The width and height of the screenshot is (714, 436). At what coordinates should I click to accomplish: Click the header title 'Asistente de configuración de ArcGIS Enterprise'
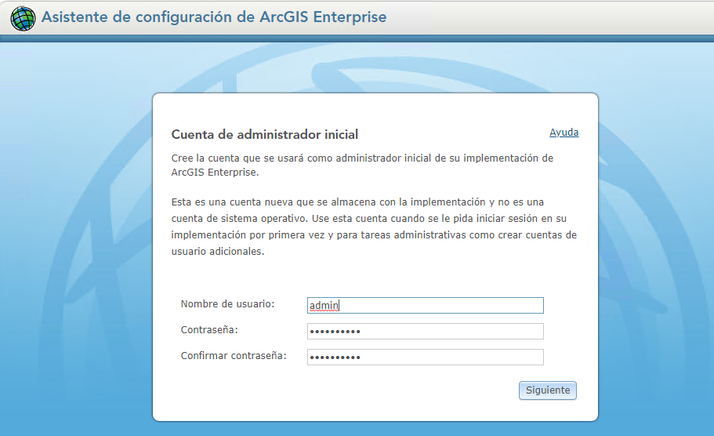(214, 17)
